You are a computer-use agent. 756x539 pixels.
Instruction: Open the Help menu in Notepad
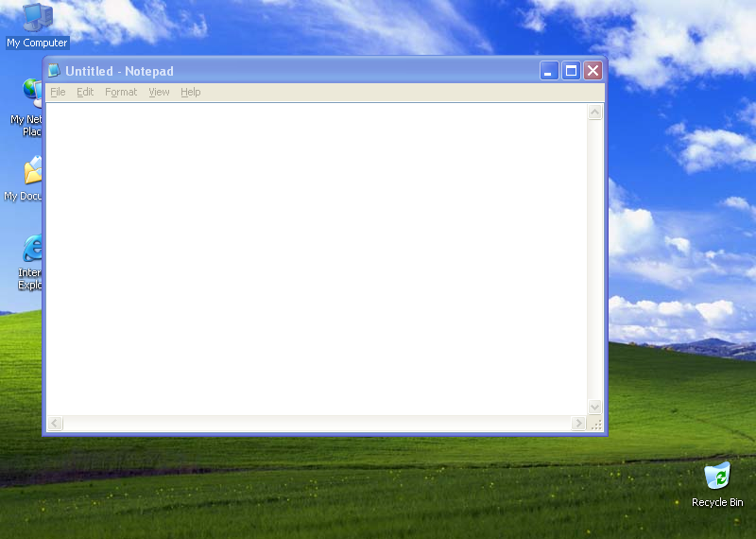191,92
